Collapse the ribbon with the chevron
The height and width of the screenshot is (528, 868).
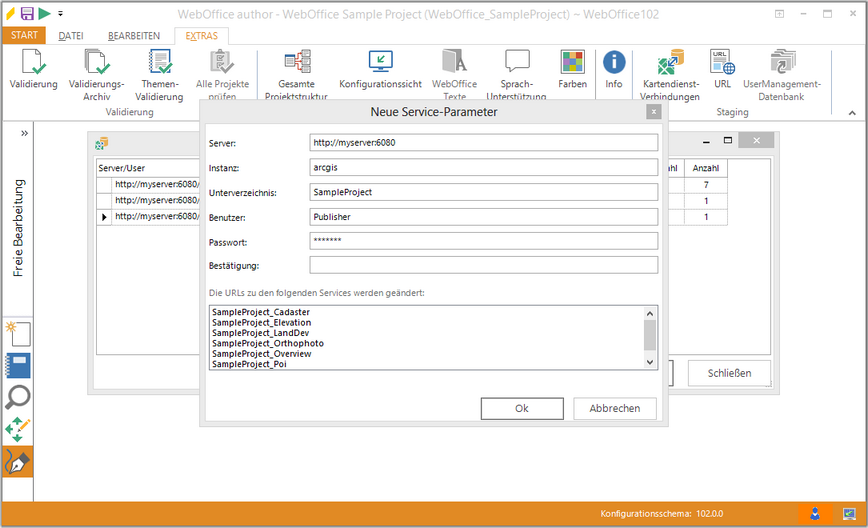[852, 112]
